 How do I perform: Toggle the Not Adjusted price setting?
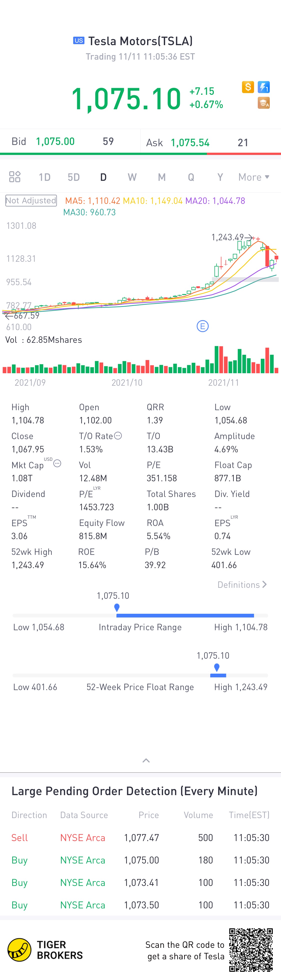pos(31,201)
